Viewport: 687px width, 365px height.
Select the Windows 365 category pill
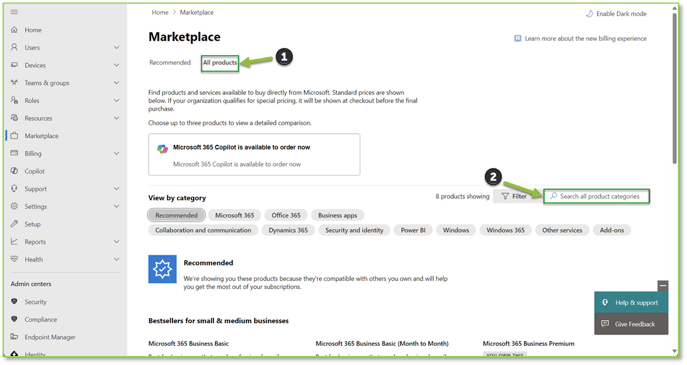[x=505, y=230]
